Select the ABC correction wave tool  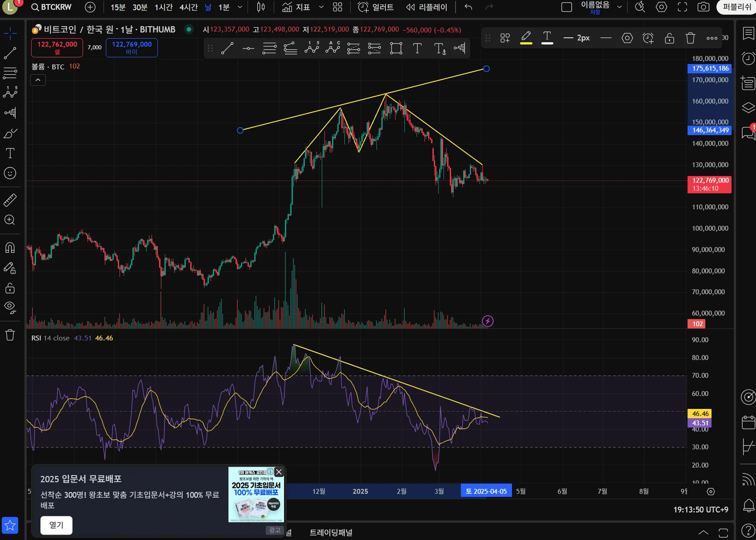pyautogui.click(x=332, y=48)
